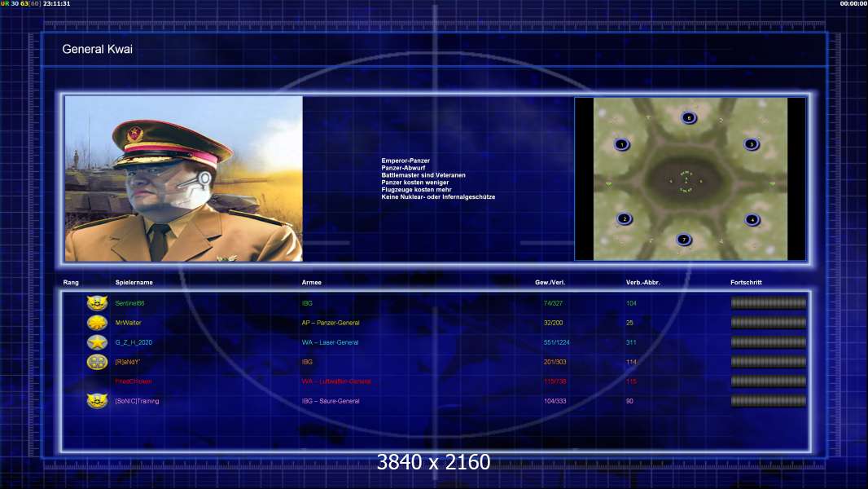Click the IBG army entry for [R]aNdY'
Viewport: 868px width, 489px height.
pos(307,362)
